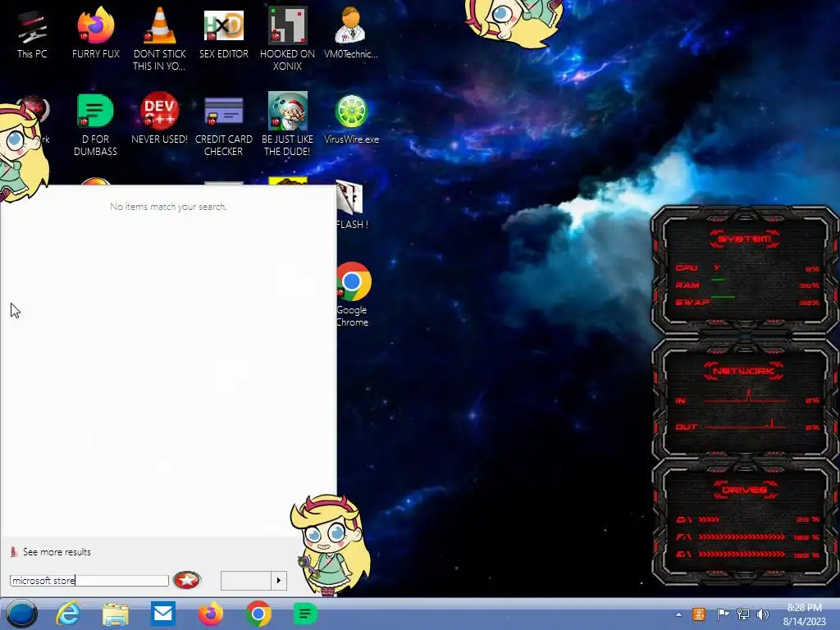Screen dimensions: 840x630
Task: Click the network OUT graph
Action: coord(745,424)
